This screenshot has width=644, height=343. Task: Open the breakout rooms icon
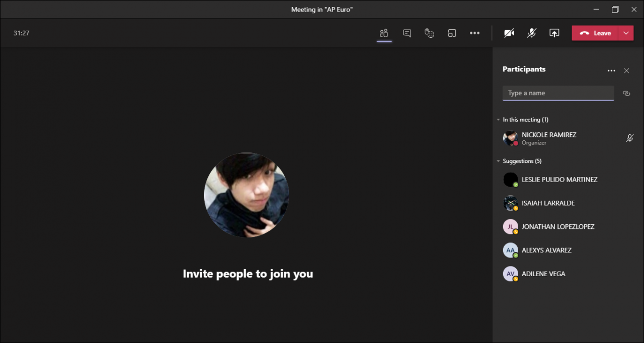pyautogui.click(x=452, y=33)
